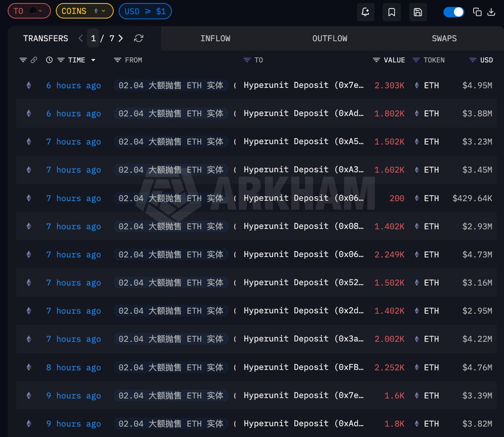The width and height of the screenshot is (504, 437).
Task: Click the bookmark icon in top toolbar
Action: click(391, 12)
